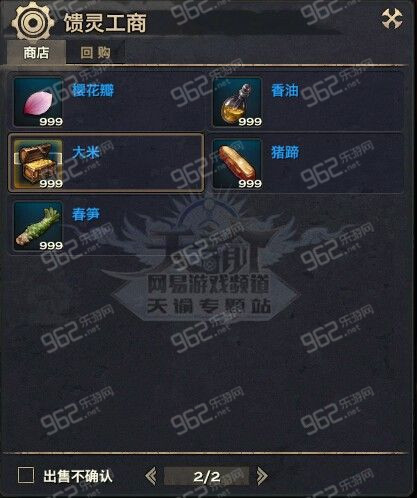Click the 春笋 item name
Image resolution: width=417 pixels, height=498 pixels.
click(x=86, y=214)
